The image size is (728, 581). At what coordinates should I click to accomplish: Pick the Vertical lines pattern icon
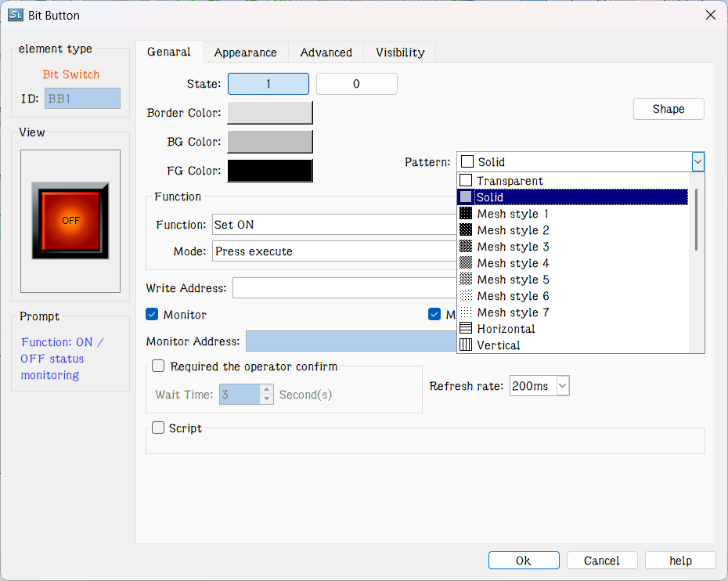pyautogui.click(x=466, y=345)
